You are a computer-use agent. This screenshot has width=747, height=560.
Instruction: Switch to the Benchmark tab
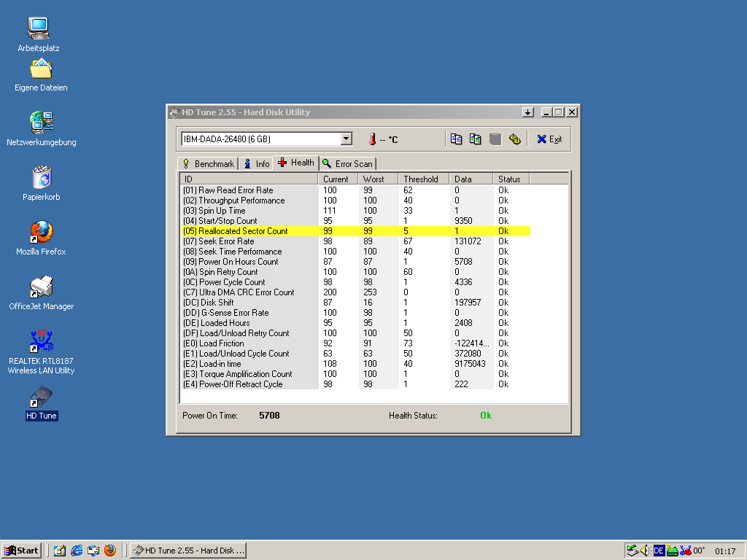click(x=209, y=164)
